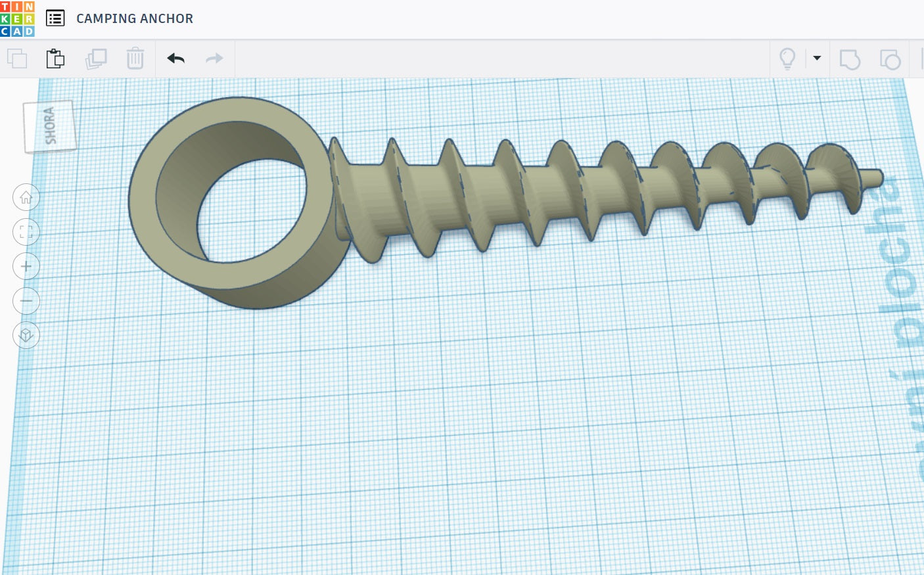Zoom out with the minus button
Viewport: 924px width, 575px height.
coord(26,301)
